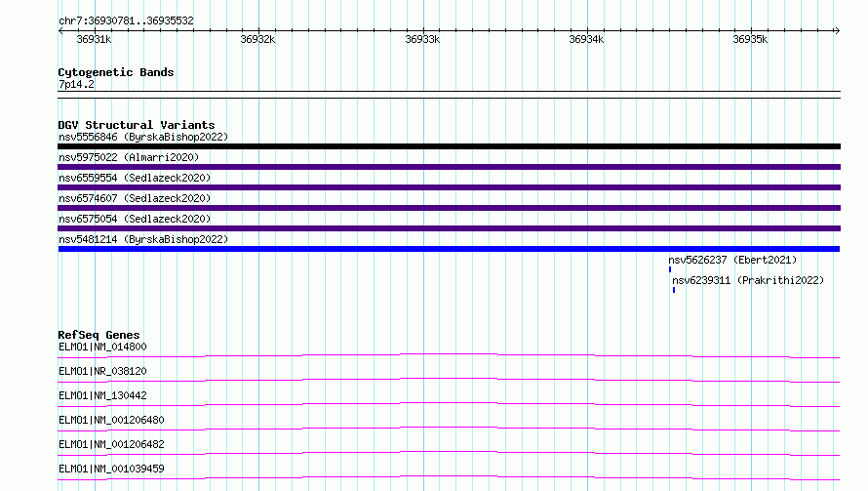Viewport: 868px width, 491px height.
Task: Select nsv5626237 (Ebert2021) label
Action: click(732, 260)
